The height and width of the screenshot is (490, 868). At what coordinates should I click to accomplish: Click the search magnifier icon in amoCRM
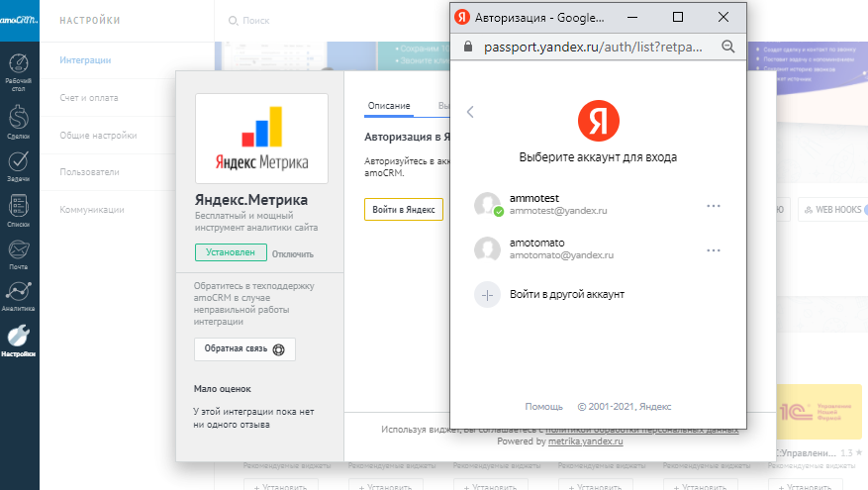(233, 21)
